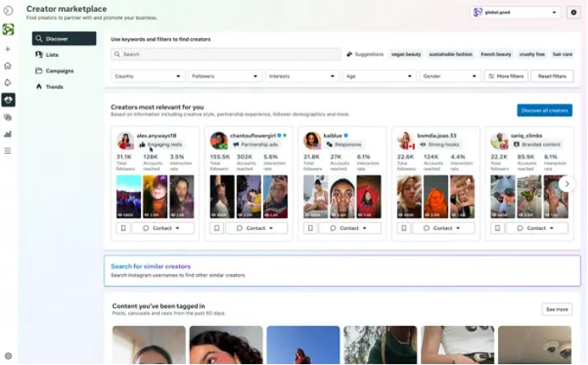Open the hamburger menu icon in sidebar
The width and height of the screenshot is (588, 365).
pyautogui.click(x=8, y=151)
